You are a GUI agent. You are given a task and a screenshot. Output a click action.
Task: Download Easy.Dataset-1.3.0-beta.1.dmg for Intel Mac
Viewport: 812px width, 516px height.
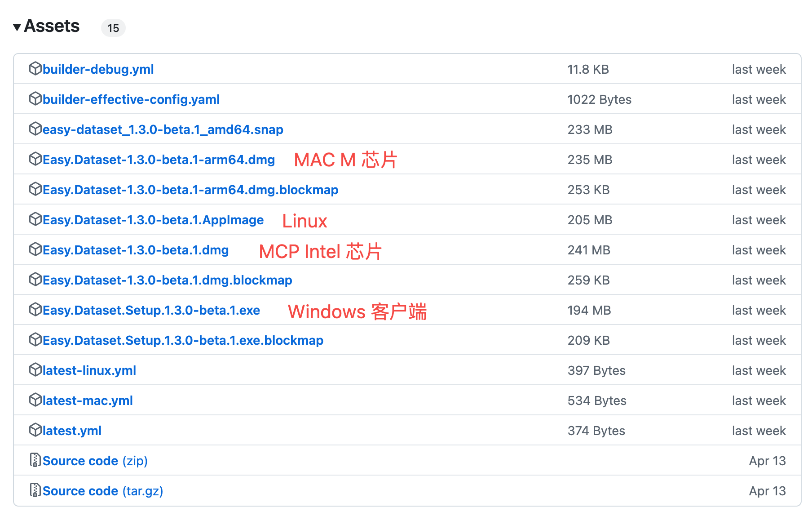136,250
